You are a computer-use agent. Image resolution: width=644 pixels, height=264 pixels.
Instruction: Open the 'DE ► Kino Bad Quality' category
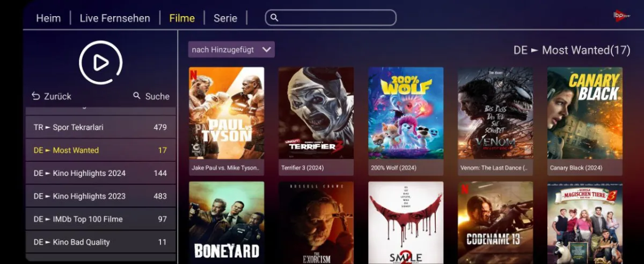tap(101, 242)
